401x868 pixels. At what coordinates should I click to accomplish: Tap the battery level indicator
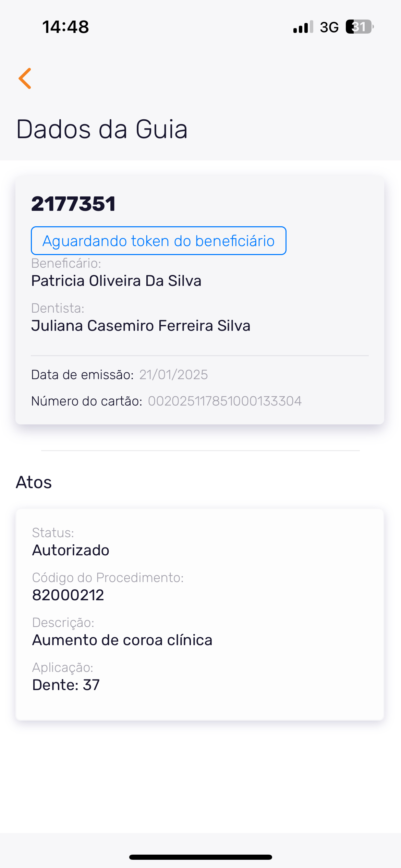[x=359, y=27]
